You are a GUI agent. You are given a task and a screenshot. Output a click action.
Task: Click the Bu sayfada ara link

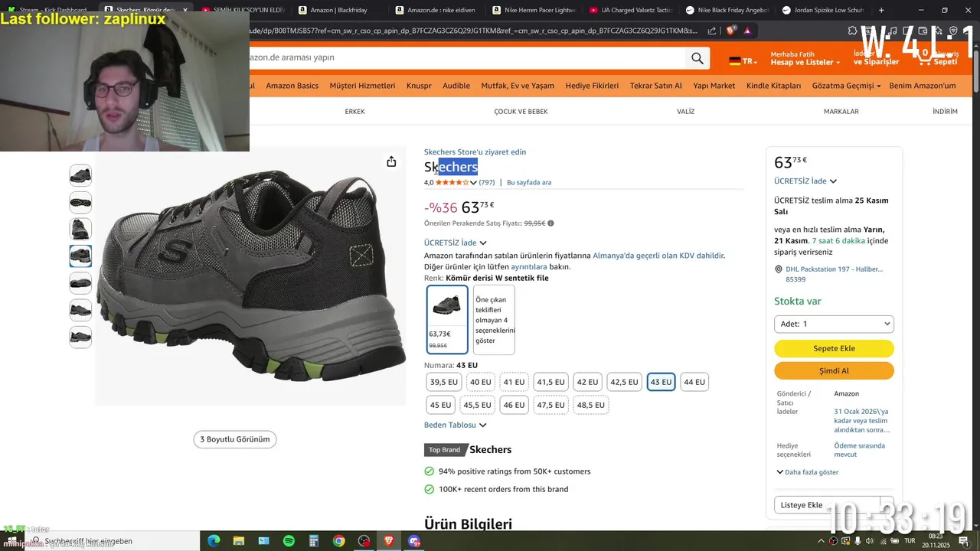(529, 183)
